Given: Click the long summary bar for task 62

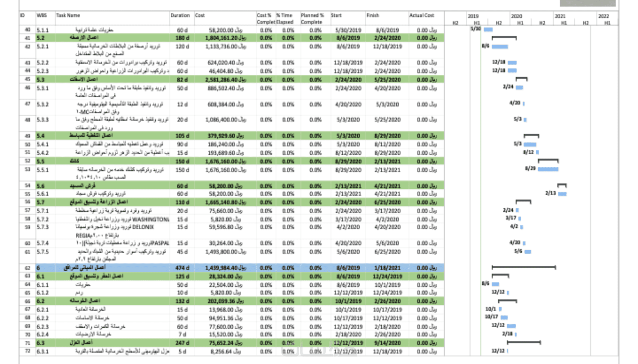Looking at the screenshot, I should tap(524, 268).
